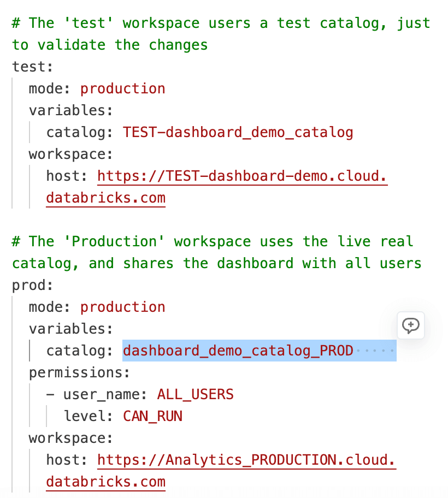Select the ALL_USERS user_name value

click(195, 394)
